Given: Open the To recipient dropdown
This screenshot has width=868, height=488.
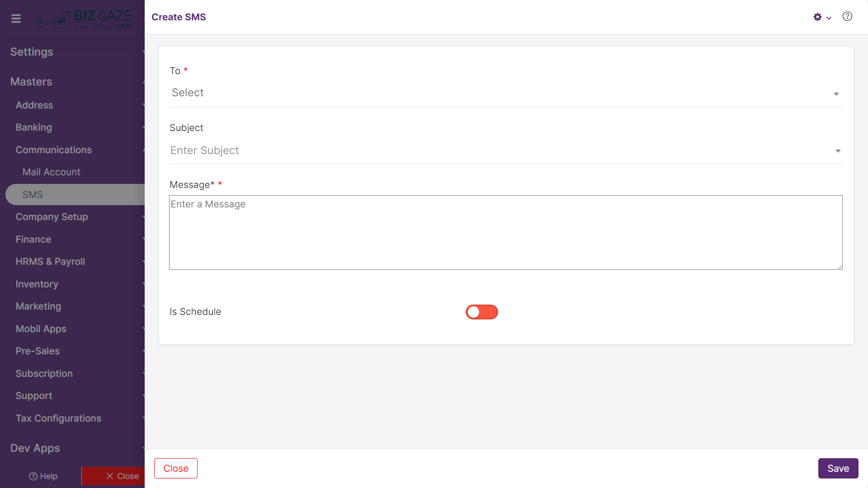Looking at the screenshot, I should (x=506, y=93).
